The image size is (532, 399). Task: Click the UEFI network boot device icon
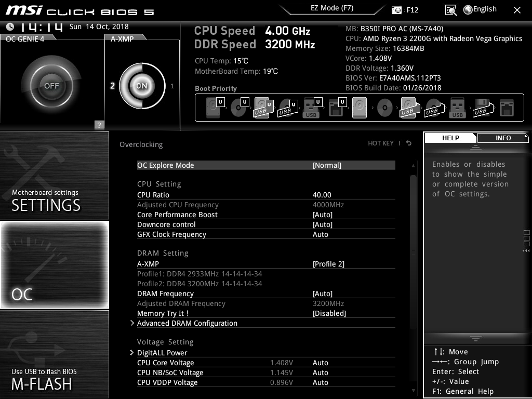pyautogui.click(x=337, y=108)
